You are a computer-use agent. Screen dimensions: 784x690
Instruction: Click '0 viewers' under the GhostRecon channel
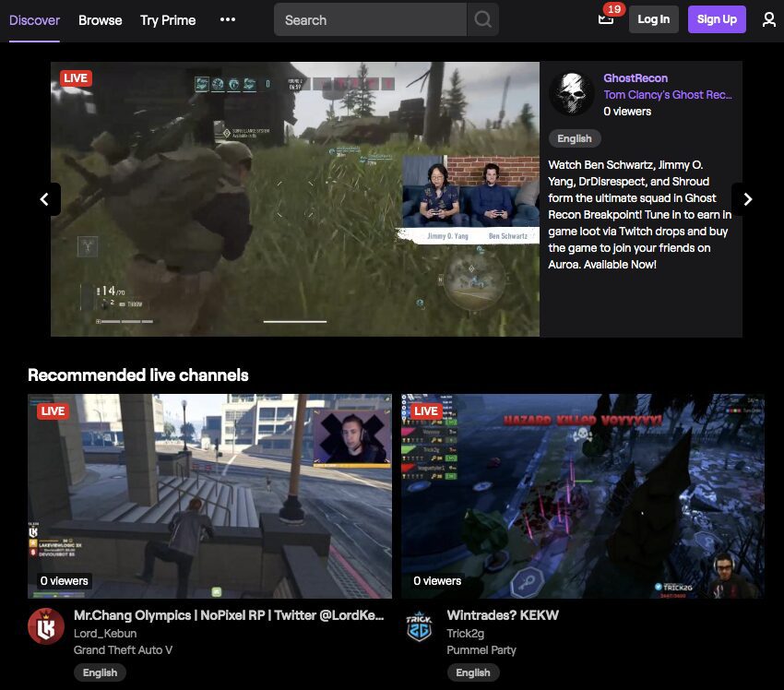627,112
